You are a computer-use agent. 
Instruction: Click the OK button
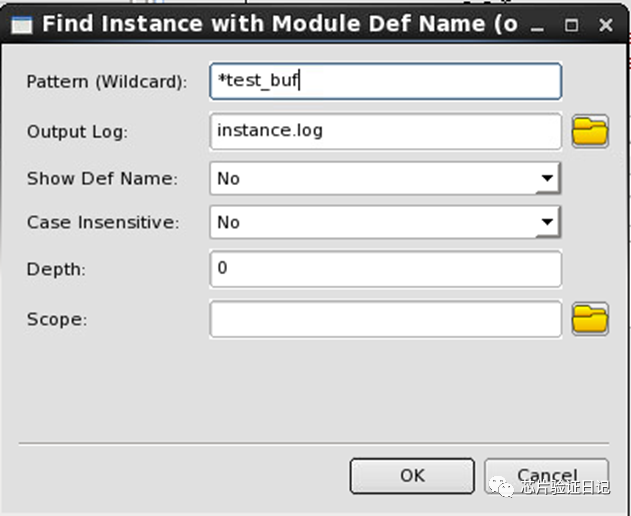click(x=412, y=476)
